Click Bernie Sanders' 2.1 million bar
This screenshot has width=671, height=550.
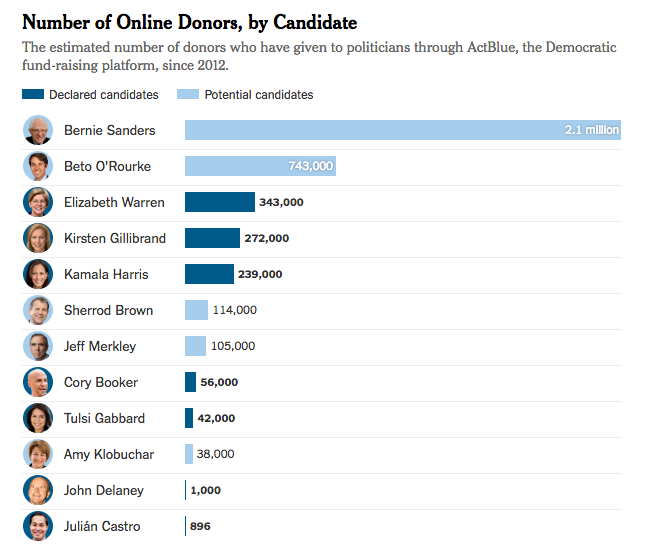[x=402, y=130]
